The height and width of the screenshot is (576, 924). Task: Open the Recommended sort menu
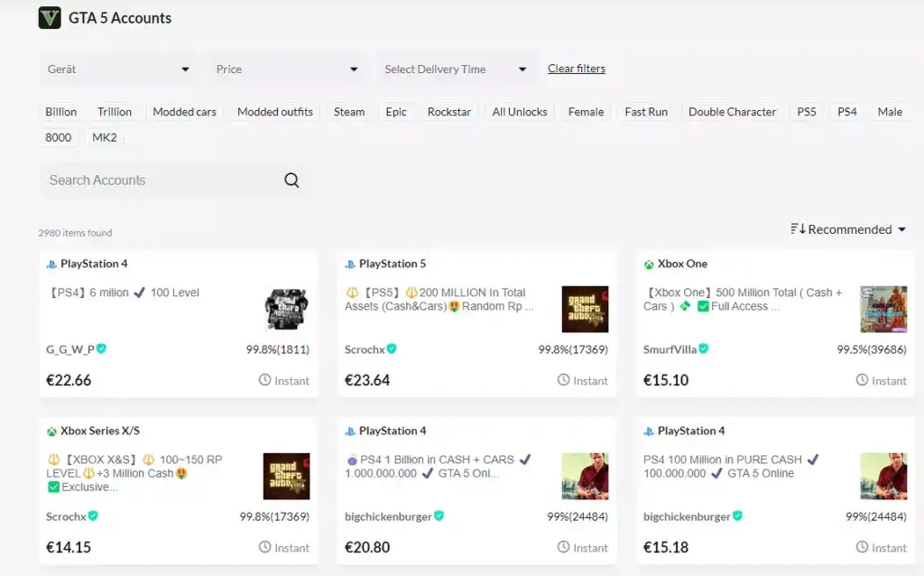pyautogui.click(x=848, y=229)
